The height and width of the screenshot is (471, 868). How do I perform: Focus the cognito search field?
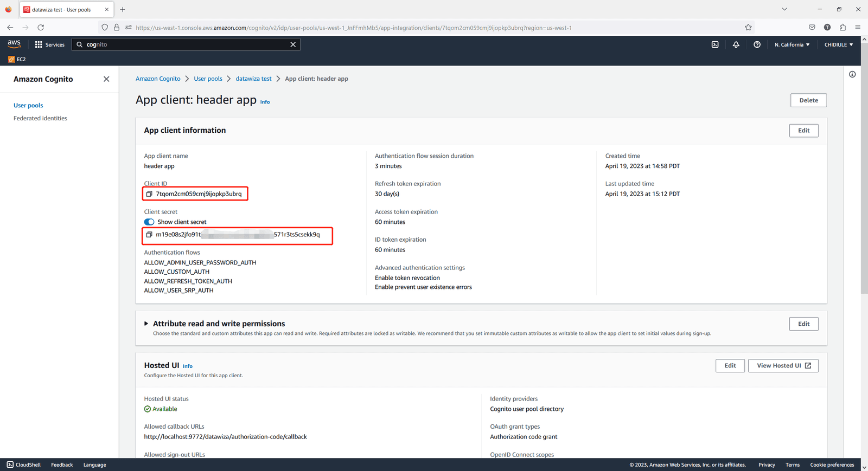tap(186, 44)
